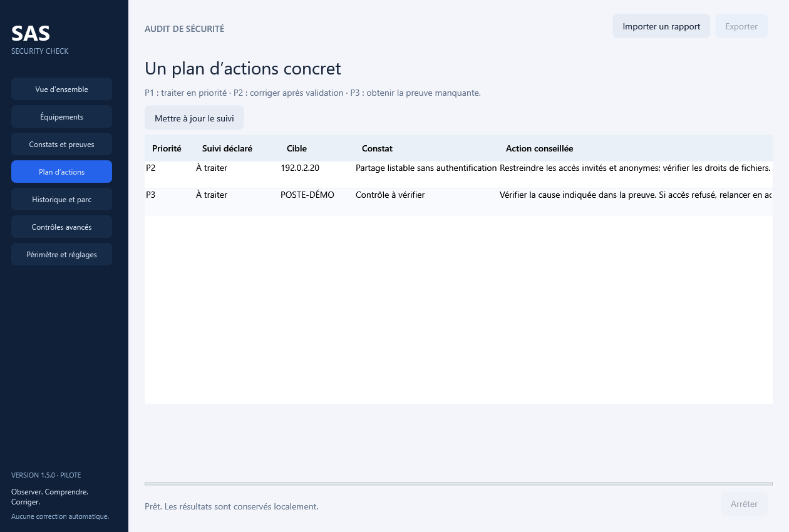Click the Exporter button
789x532 pixels.
click(741, 26)
